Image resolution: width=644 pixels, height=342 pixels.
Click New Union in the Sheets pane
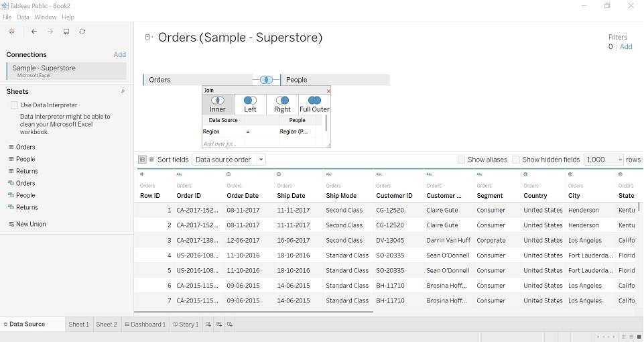click(27, 224)
